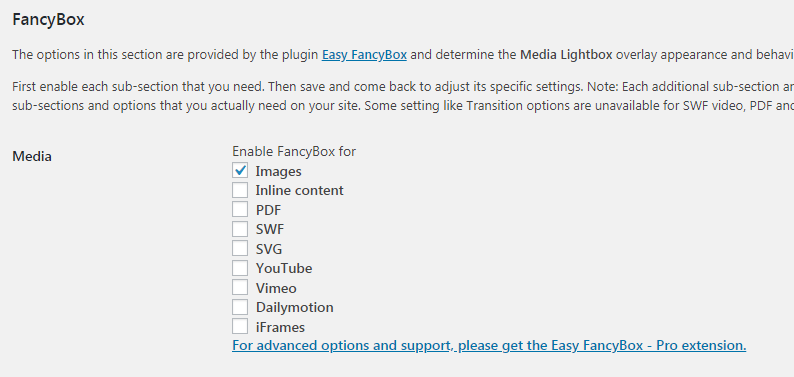The height and width of the screenshot is (377, 794).
Task: Click the 'Dailymotion' label text
Action: click(x=295, y=308)
